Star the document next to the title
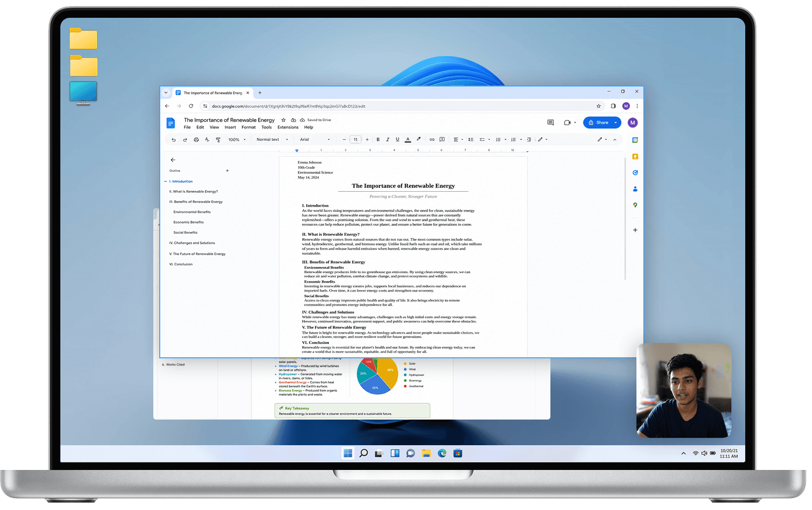This screenshot has width=812, height=510. point(283,120)
